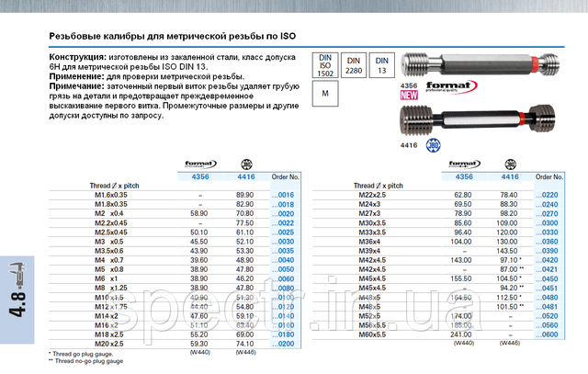Click the 58.90 price in the M2 x0.4 row
Viewport: 588px width, 374px height.
[x=199, y=214]
